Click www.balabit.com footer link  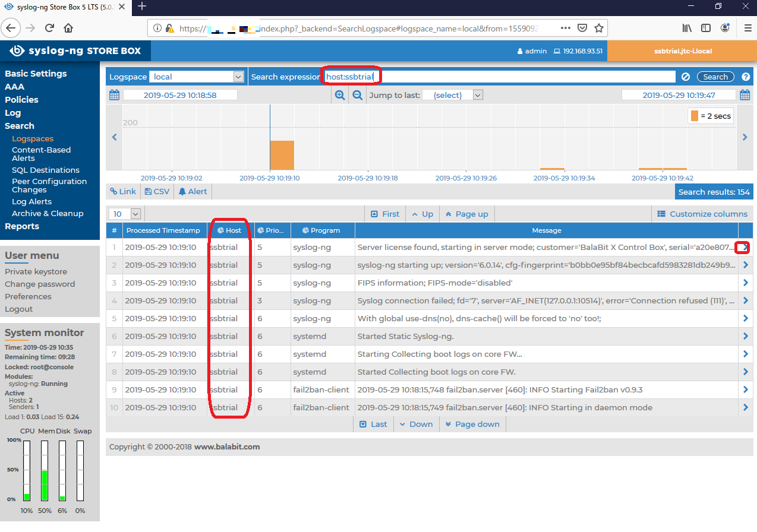pos(227,446)
